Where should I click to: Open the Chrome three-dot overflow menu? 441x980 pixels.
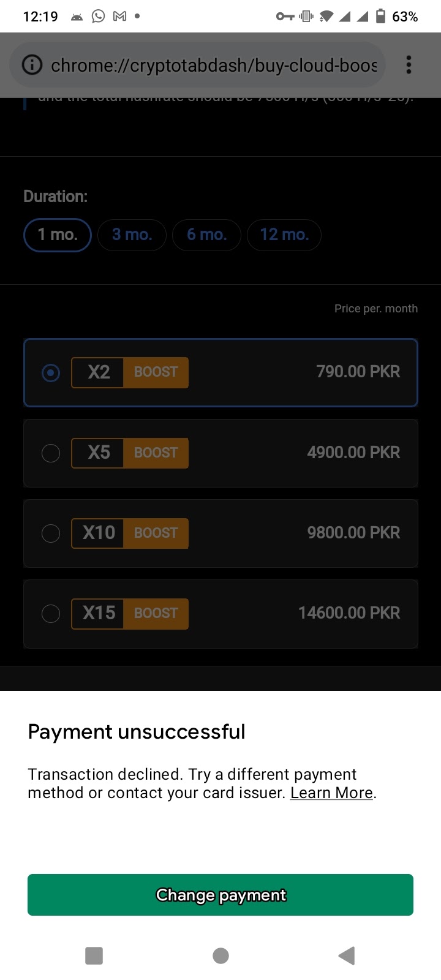408,64
